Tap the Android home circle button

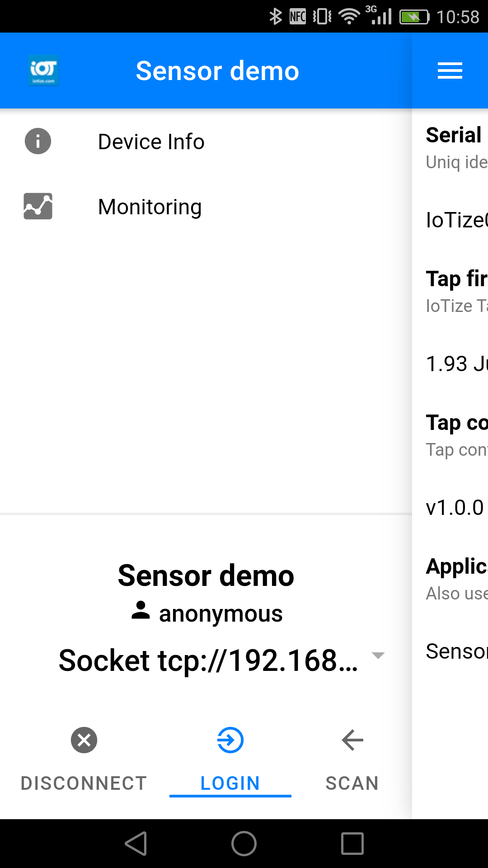244,844
